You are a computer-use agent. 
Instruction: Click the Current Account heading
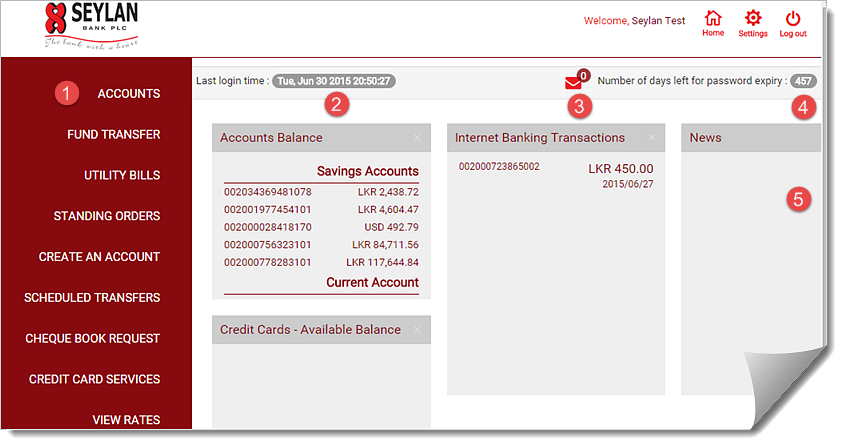click(x=373, y=283)
